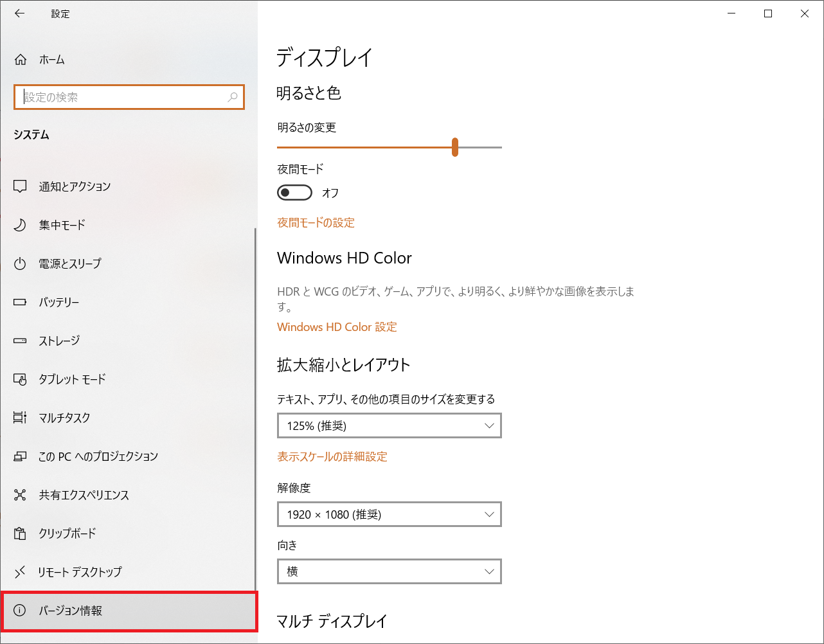Click the magnifier icon in search box
This screenshot has width=824, height=644.
coord(233,97)
